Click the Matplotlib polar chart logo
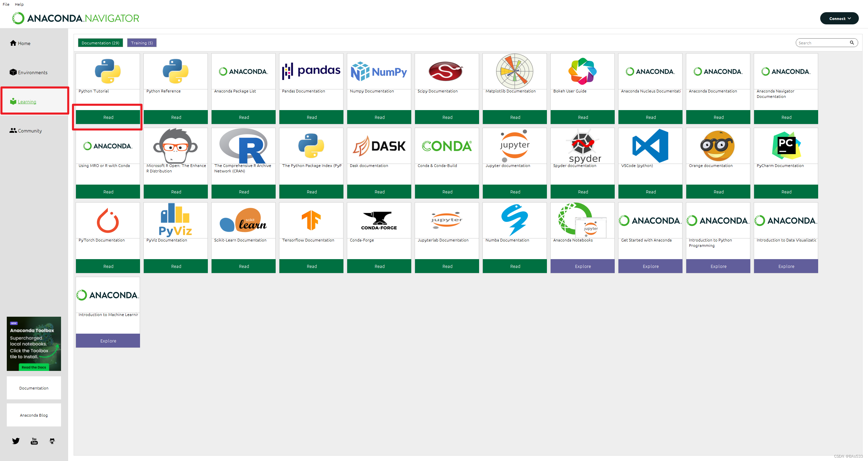The image size is (868, 461). click(515, 71)
